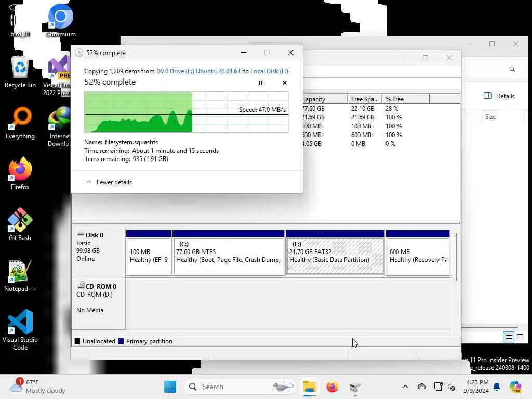Sort Explorer files by Size column
The height and width of the screenshot is (399, 532).
point(490,117)
